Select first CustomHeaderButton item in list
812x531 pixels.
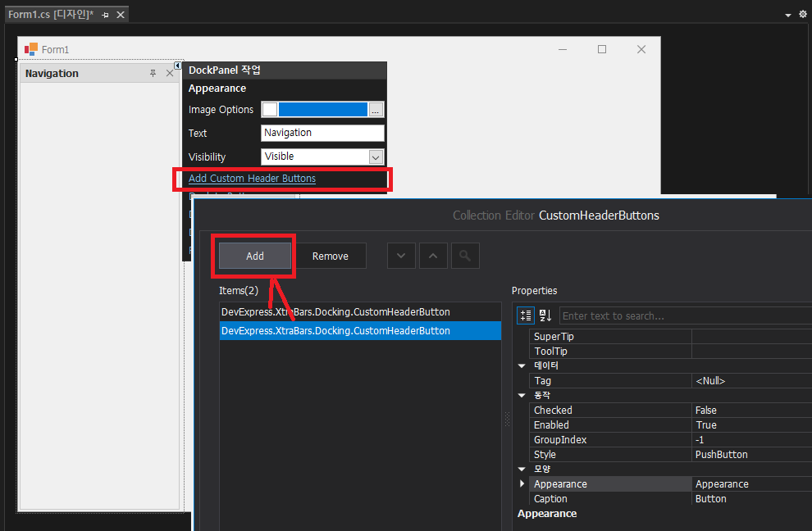[x=360, y=311]
